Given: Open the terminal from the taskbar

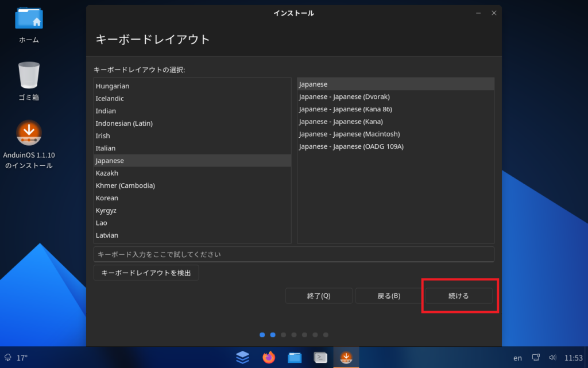Looking at the screenshot, I should pyautogui.click(x=320, y=357).
